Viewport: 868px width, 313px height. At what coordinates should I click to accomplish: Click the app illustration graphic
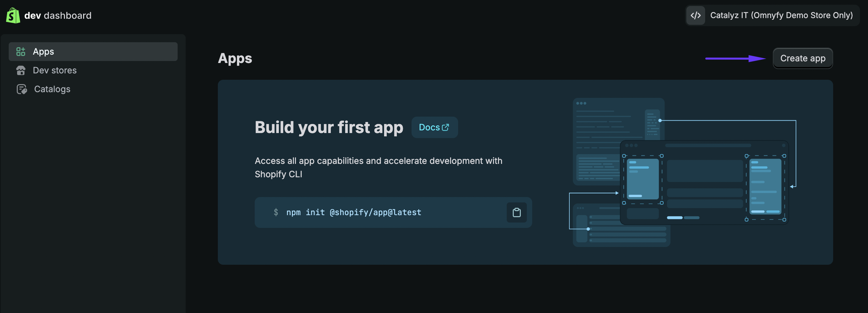pos(682,172)
